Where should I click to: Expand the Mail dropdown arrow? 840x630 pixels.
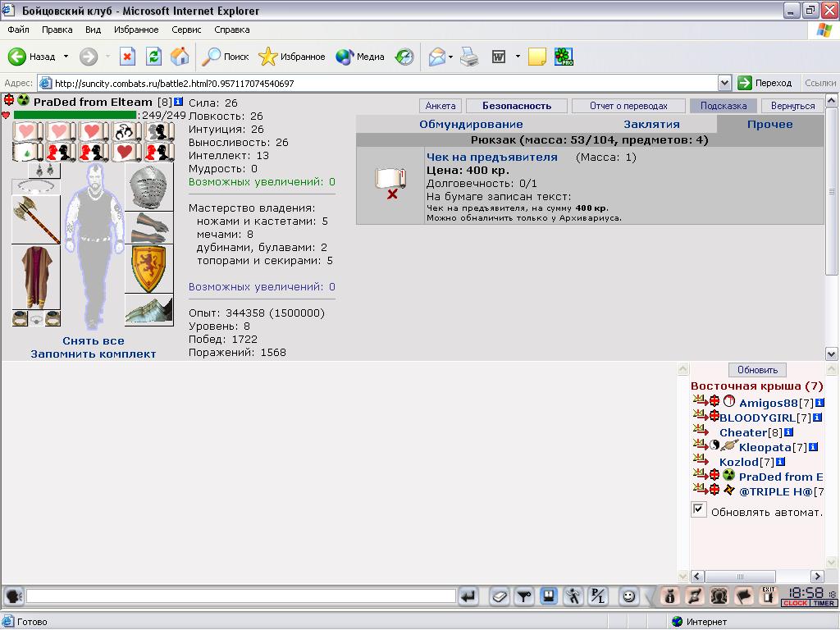click(450, 57)
